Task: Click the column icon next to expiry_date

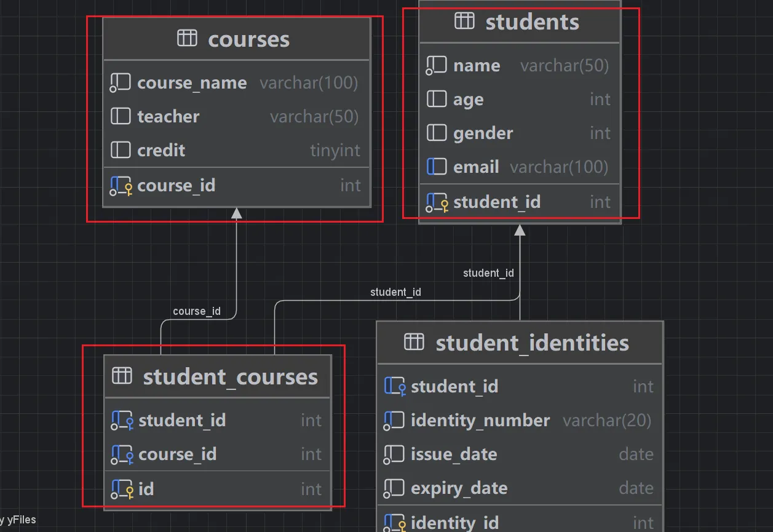Action: [394, 488]
